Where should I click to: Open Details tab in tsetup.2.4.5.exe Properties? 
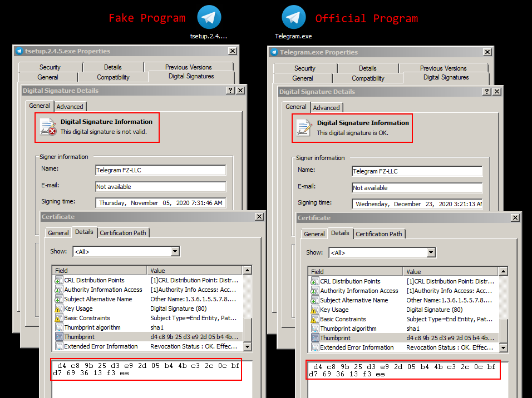coord(112,67)
